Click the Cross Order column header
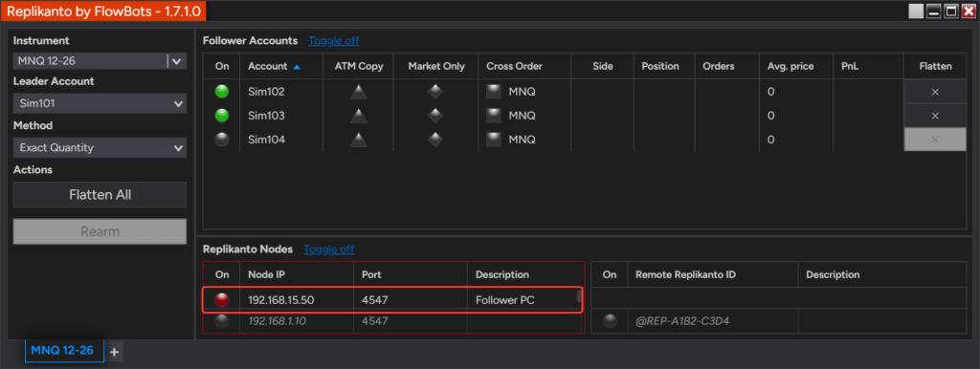The height and width of the screenshot is (369, 980). point(525,66)
